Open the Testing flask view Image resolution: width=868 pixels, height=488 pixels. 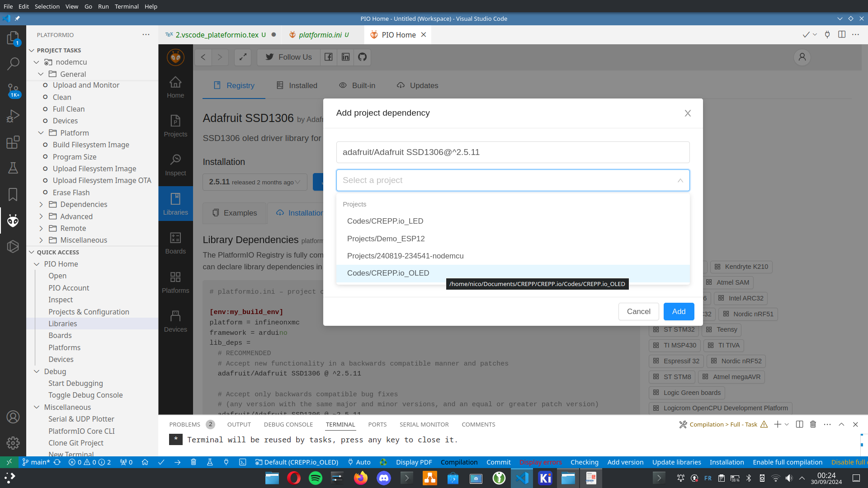point(13,168)
